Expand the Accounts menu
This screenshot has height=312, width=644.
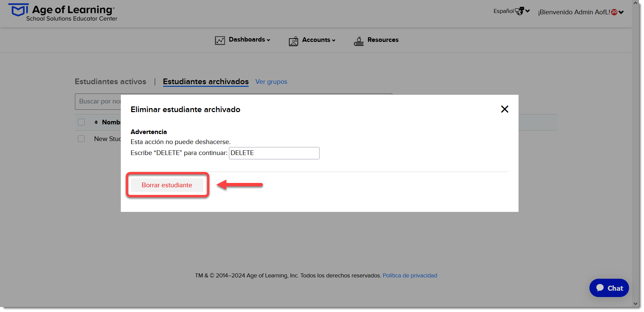(319, 40)
